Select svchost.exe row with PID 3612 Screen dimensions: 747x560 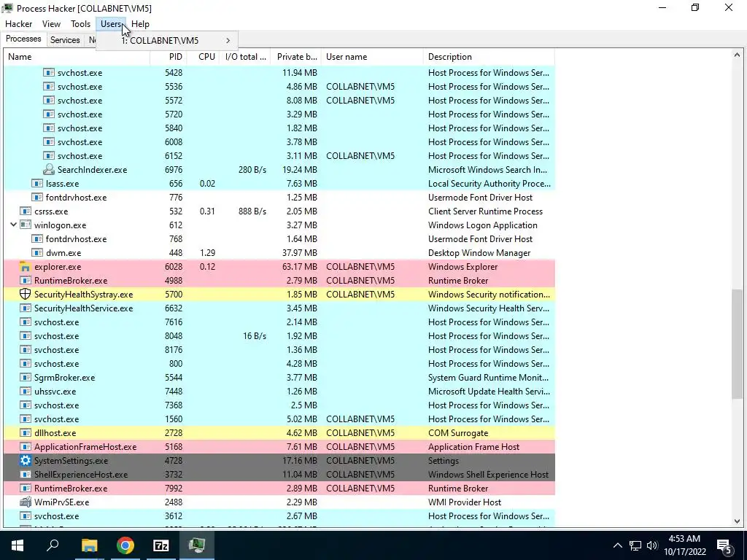pos(279,516)
